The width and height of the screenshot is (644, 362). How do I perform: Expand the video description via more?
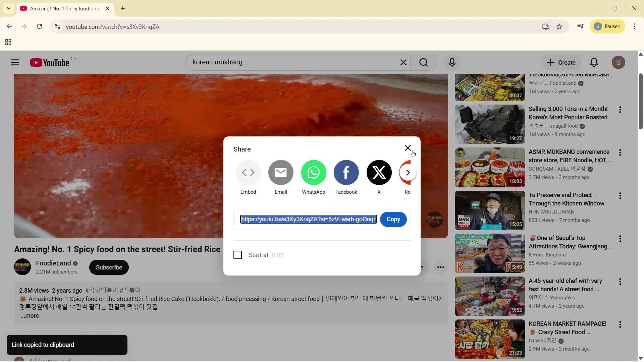(29, 315)
